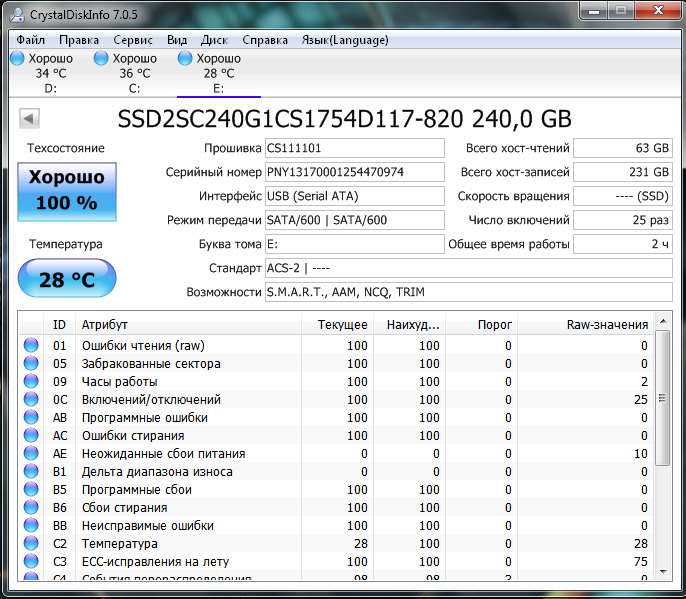The image size is (686, 599).
Task: Click status orb of attribute C2 Температура
Action: click(x=31, y=543)
